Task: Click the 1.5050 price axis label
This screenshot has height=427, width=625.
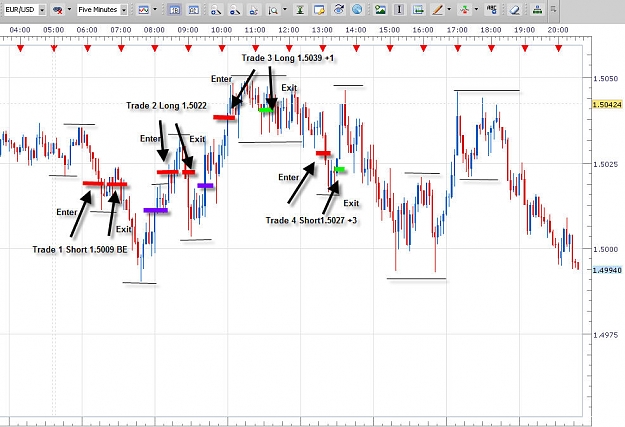Action: click(605, 79)
